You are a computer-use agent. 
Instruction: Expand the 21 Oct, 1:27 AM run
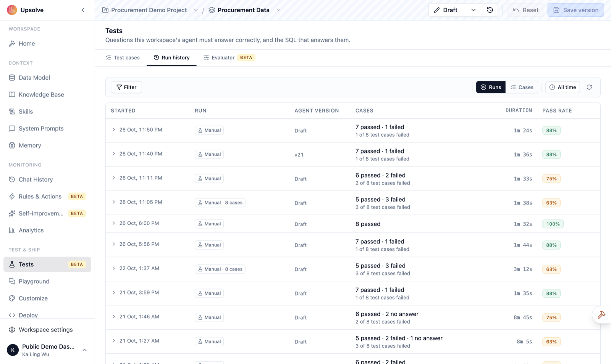click(113, 341)
